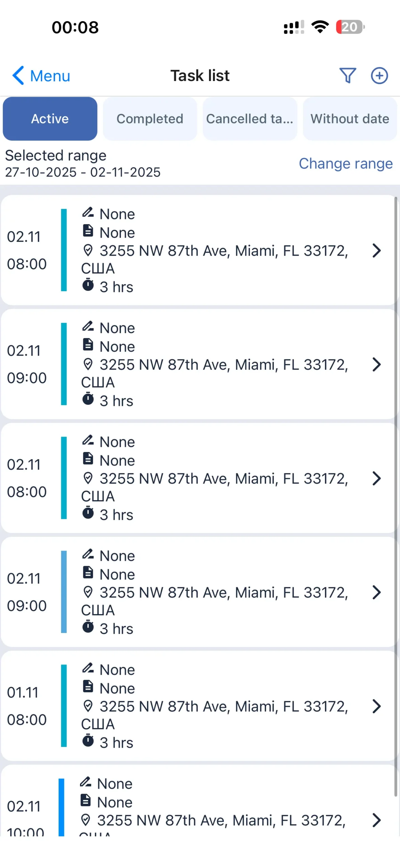
Task: Tap the light blue status bar on fourth task
Action: coord(64,592)
